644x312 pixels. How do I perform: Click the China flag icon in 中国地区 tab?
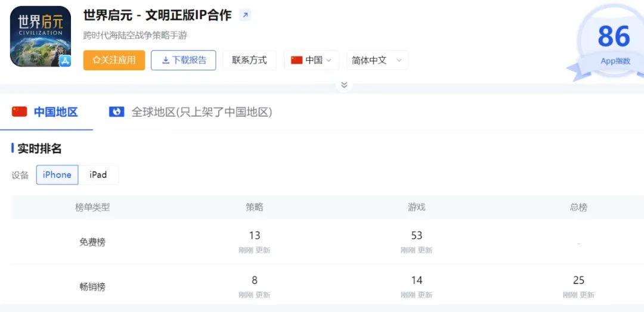point(20,111)
